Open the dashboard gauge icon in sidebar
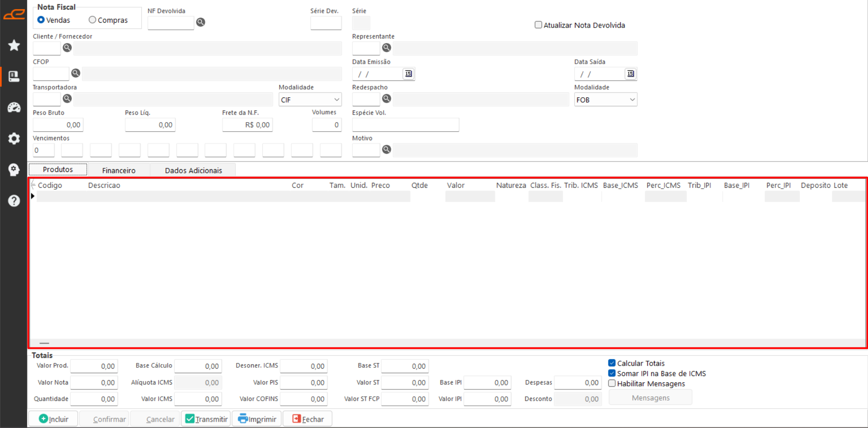The height and width of the screenshot is (428, 868). [x=14, y=107]
